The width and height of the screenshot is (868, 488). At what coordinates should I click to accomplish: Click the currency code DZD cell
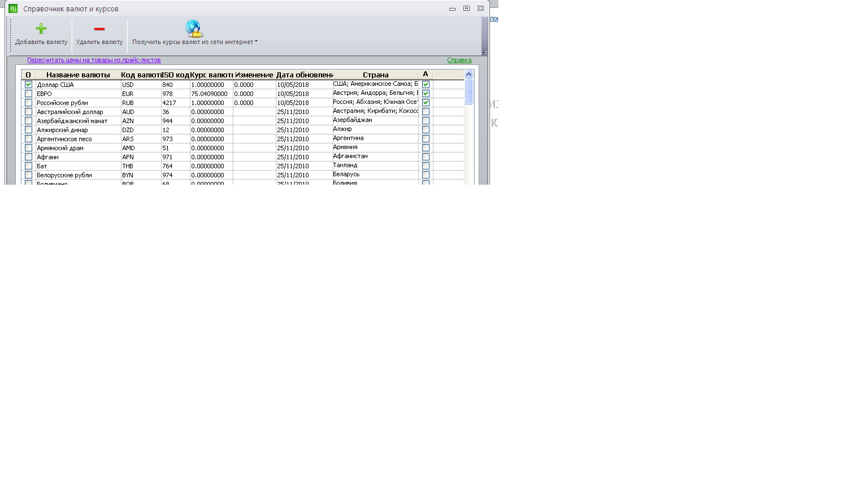point(141,130)
